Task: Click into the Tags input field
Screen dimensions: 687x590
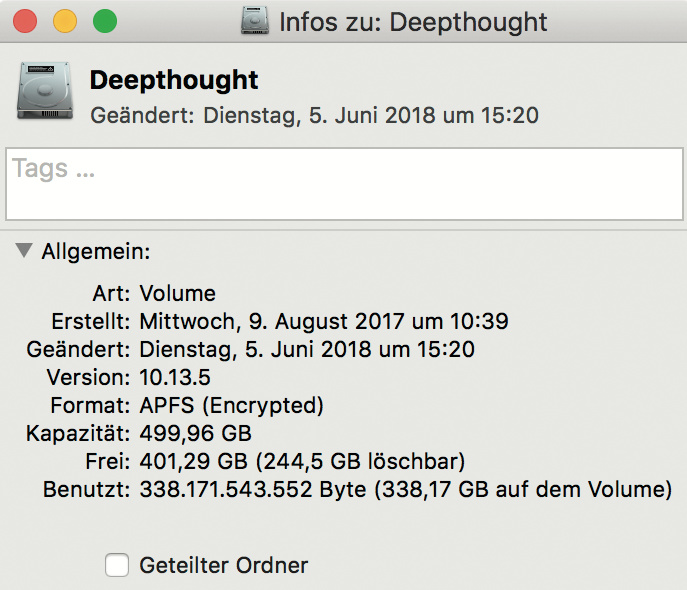Action: click(343, 184)
